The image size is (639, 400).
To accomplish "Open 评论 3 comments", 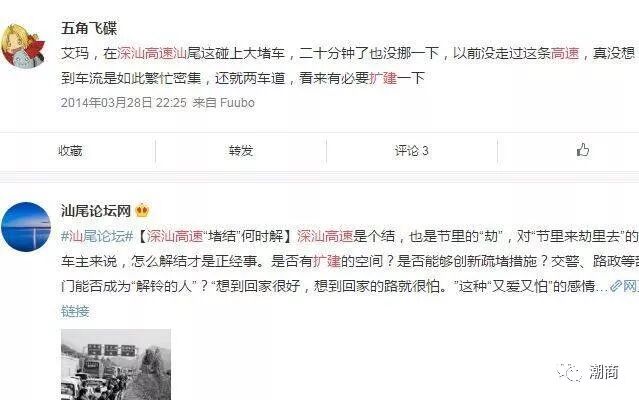I will coord(411,151).
